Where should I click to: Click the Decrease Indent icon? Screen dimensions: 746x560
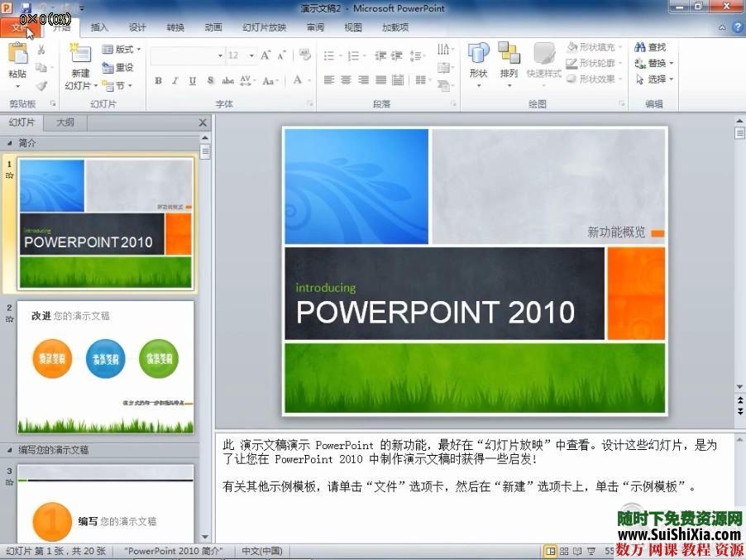click(380, 55)
